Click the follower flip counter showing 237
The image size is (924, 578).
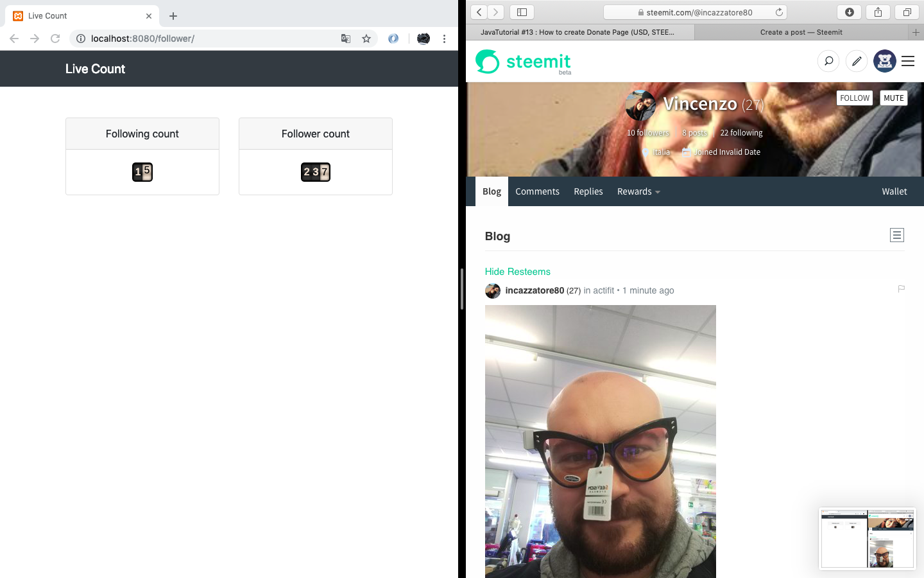pos(316,172)
